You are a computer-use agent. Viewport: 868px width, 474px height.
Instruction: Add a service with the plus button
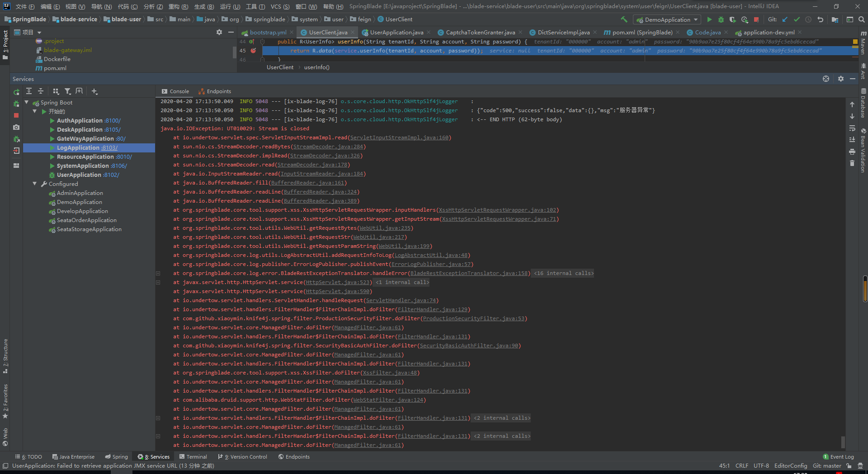pyautogui.click(x=94, y=91)
